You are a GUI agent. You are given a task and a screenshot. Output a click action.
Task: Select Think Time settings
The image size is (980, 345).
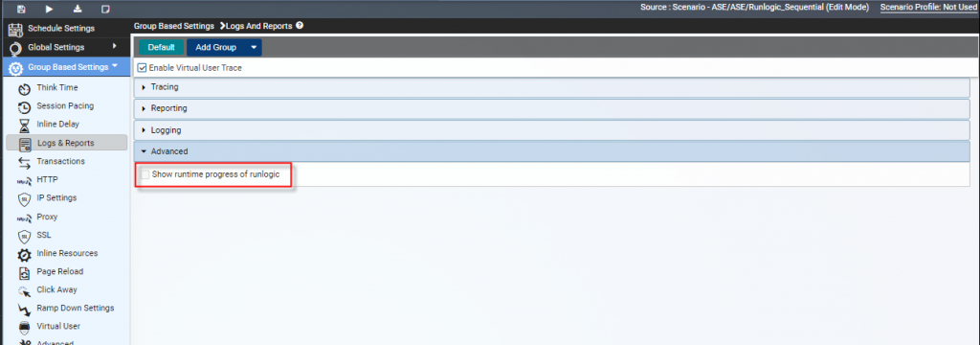(x=57, y=87)
